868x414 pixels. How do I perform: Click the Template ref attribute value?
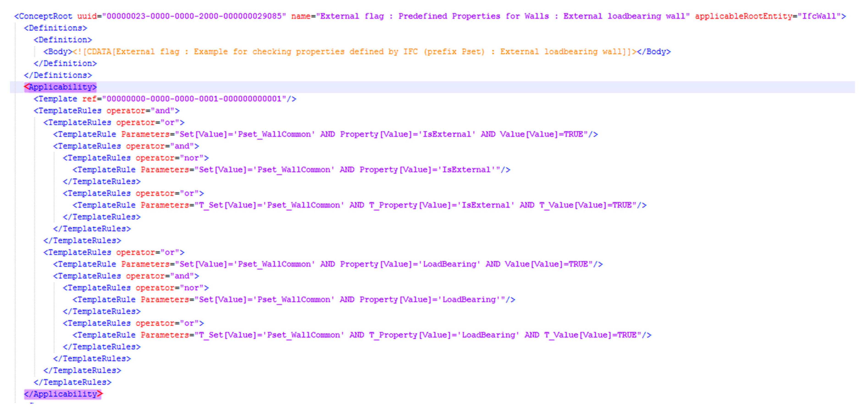pos(194,99)
